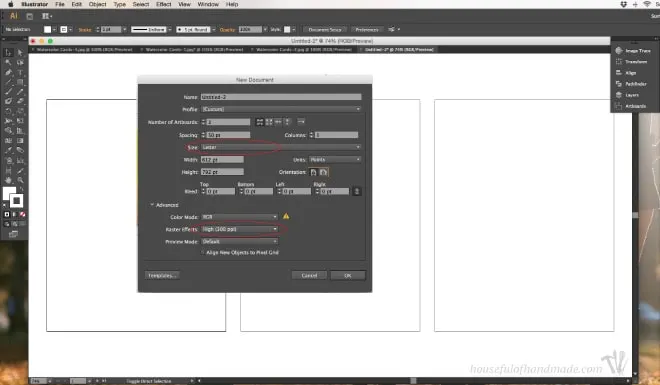Click the fill color swatch
The image size is (660, 385).
click(x=9, y=194)
